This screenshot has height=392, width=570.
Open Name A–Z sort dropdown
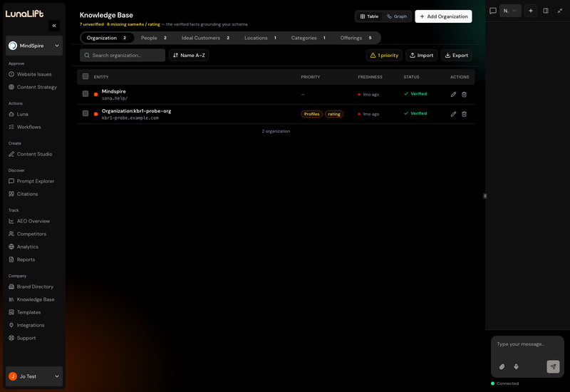(x=189, y=56)
